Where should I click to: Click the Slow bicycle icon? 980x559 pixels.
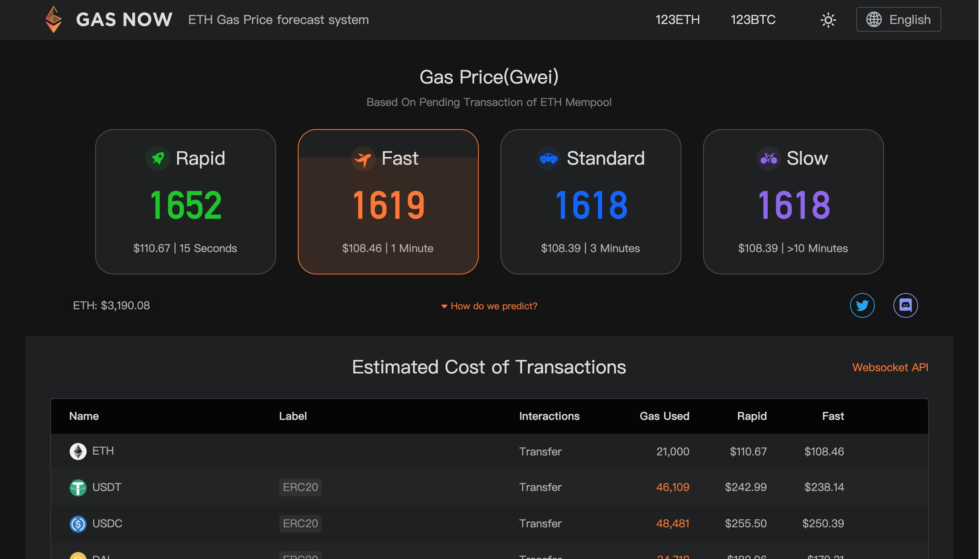pos(768,158)
